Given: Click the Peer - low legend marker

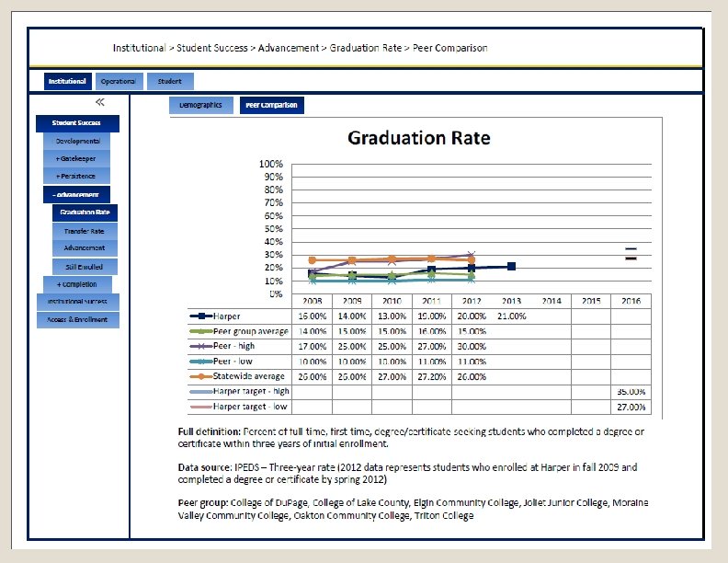Looking at the screenshot, I should 201,362.
